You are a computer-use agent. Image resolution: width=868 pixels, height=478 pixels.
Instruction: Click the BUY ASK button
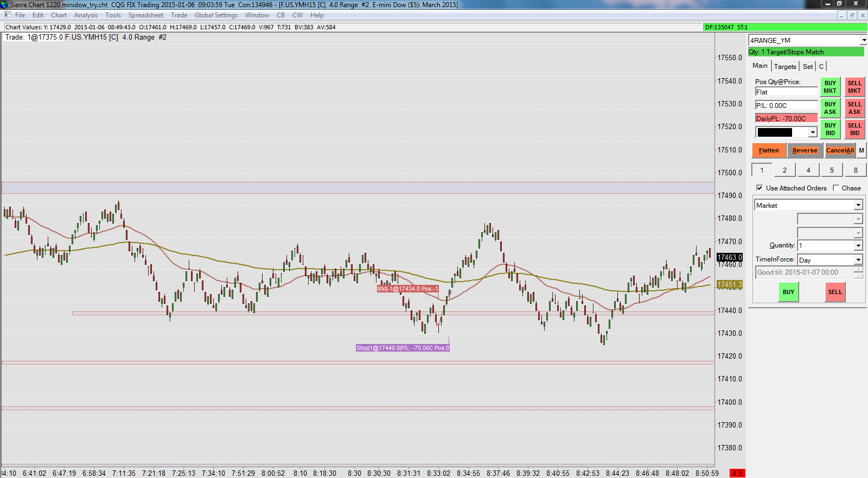tap(830, 108)
